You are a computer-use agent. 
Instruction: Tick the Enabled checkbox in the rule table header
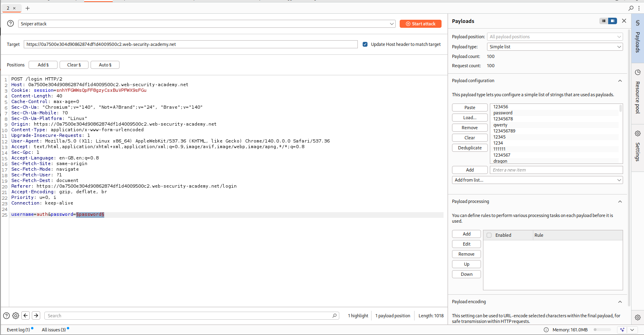[489, 235]
